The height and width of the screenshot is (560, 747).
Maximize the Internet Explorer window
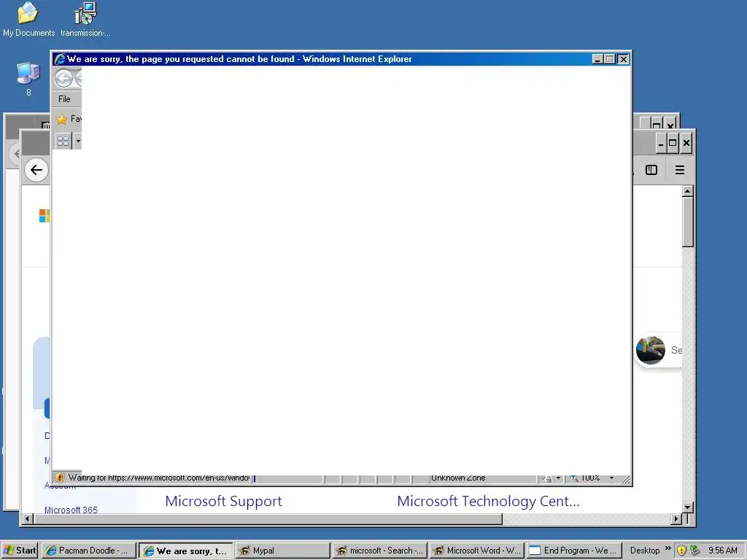(610, 59)
